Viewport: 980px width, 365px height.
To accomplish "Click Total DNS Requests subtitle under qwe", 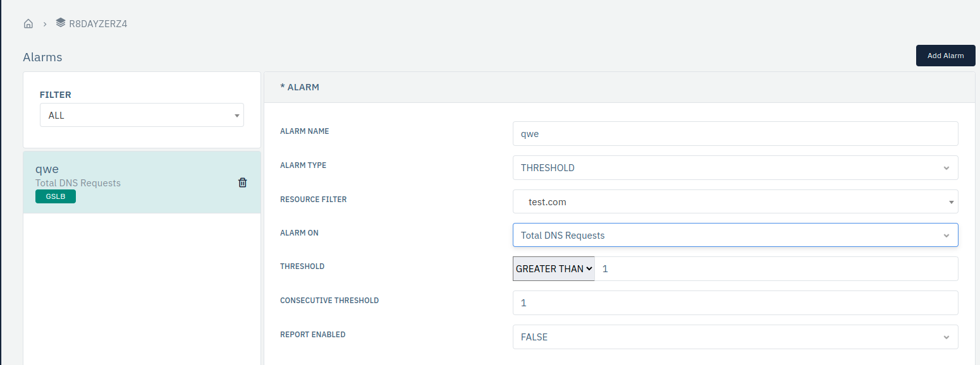I will (x=78, y=183).
